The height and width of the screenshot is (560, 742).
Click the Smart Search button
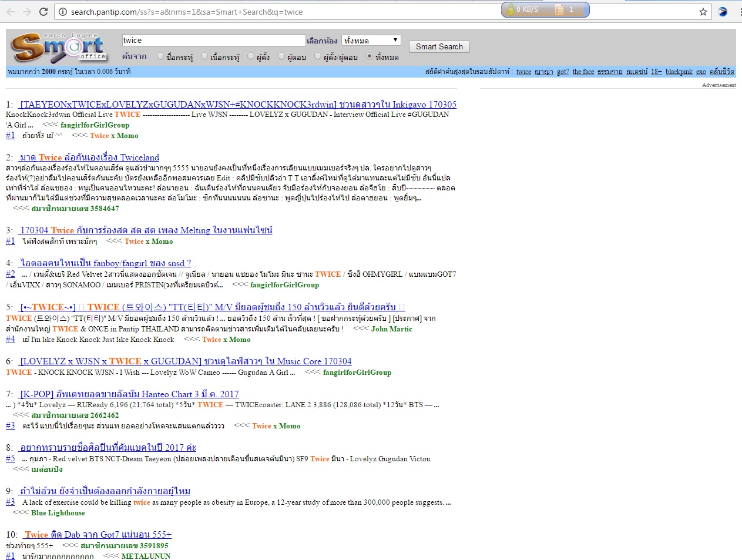439,46
